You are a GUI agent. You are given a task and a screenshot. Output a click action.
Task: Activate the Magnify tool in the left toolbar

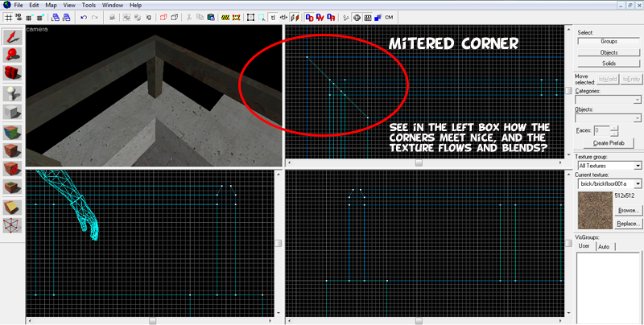tap(12, 56)
